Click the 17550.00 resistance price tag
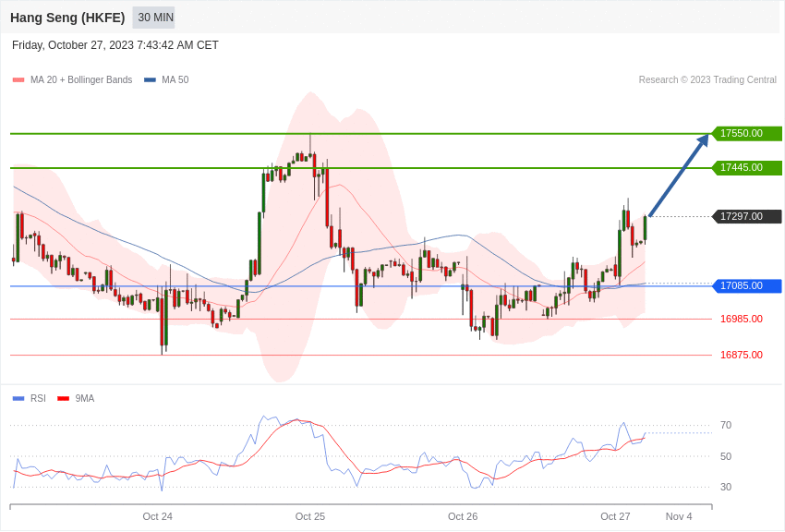This screenshot has width=785, height=532. coord(746,134)
